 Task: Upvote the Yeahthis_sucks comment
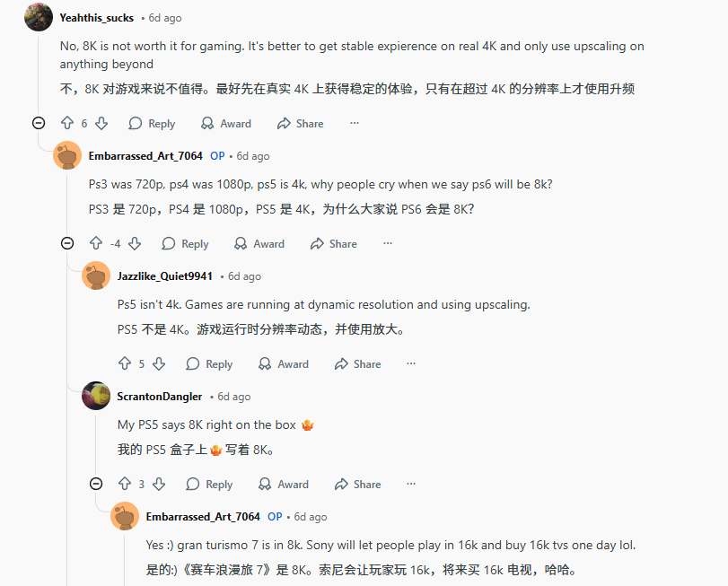[x=66, y=124]
